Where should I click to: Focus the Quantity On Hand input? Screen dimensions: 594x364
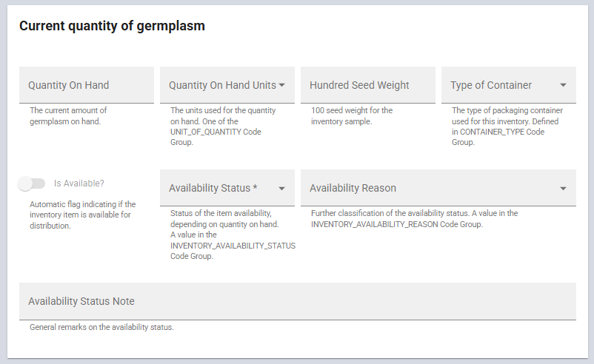86,85
